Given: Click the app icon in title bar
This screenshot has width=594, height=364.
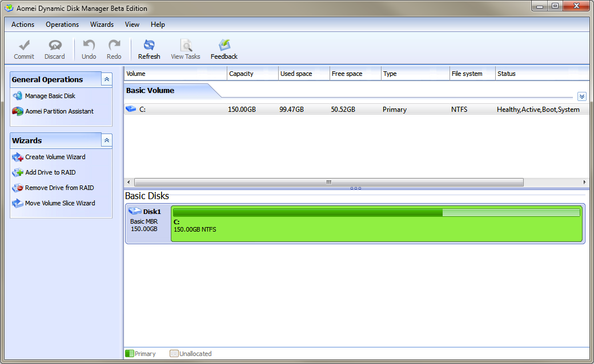Looking at the screenshot, I should click(x=9, y=8).
